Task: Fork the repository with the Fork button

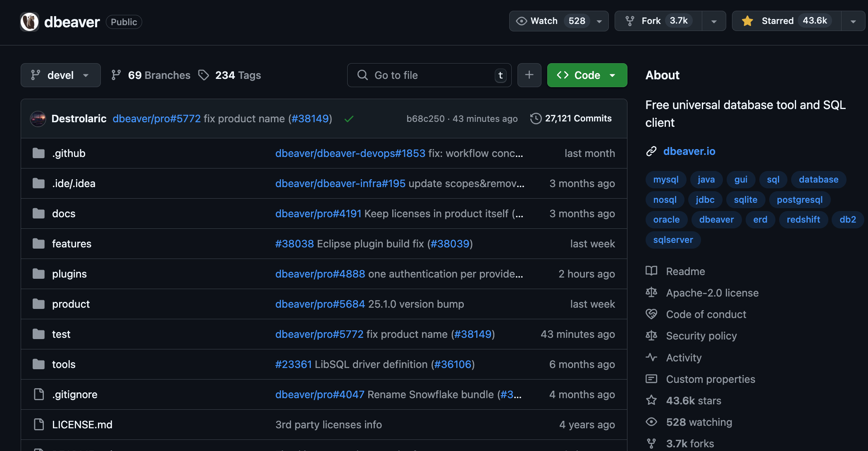Action: pos(658,21)
